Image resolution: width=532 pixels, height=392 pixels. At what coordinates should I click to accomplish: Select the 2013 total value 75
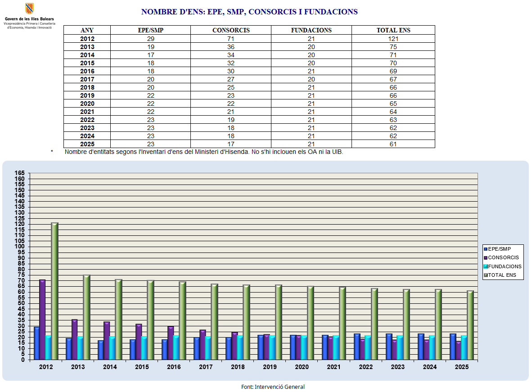(393, 47)
